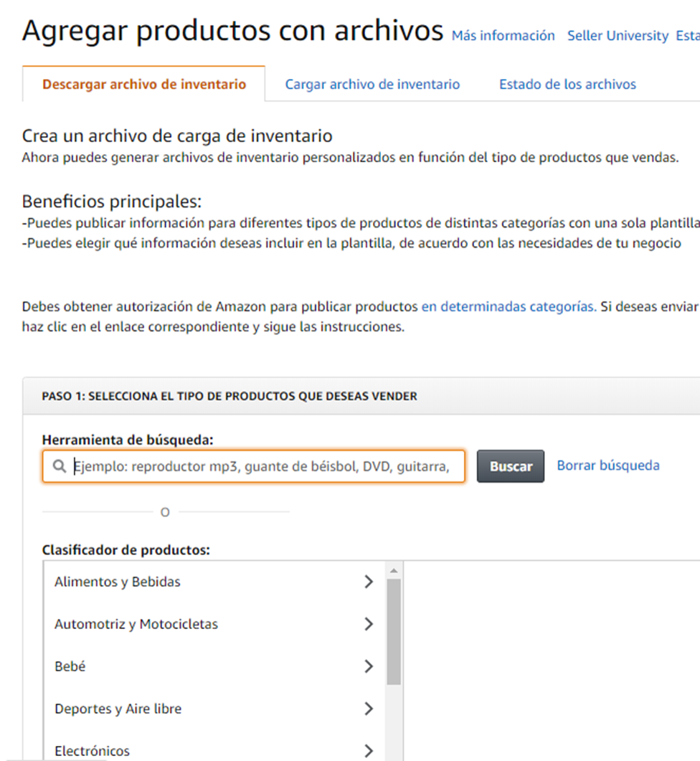This screenshot has width=700, height=761.
Task: Follow the 'en determinadas categorías' link
Action: 509,306
